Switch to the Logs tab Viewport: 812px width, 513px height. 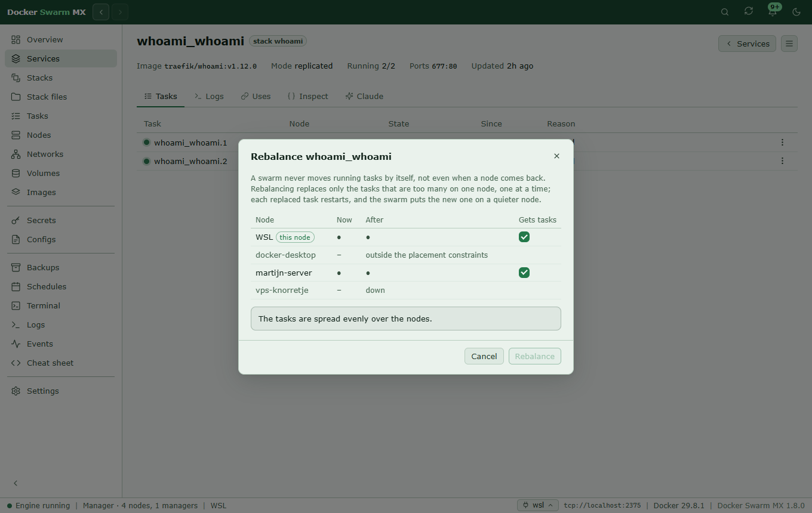point(209,97)
